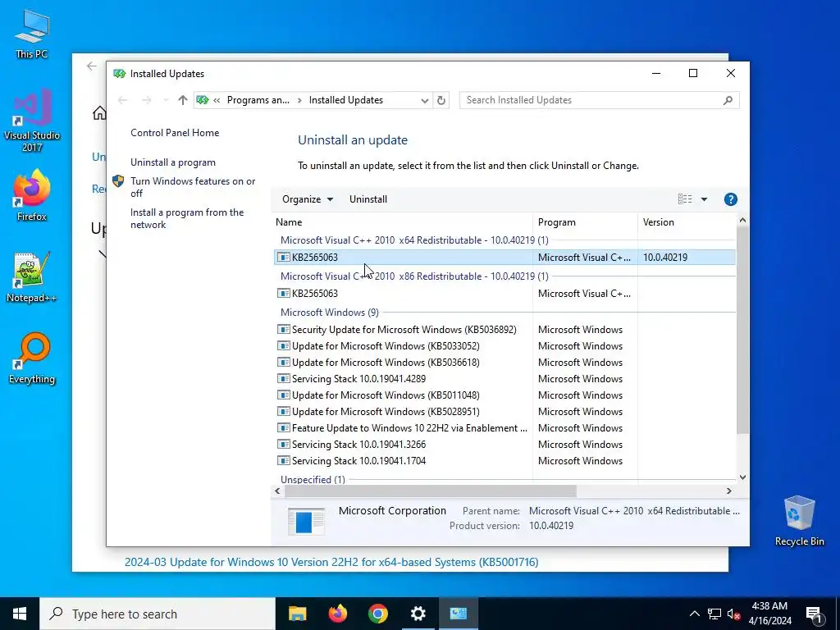Image resolution: width=840 pixels, height=630 pixels.
Task: Select Update for Windows KB5011048
Action: tap(504, 395)
